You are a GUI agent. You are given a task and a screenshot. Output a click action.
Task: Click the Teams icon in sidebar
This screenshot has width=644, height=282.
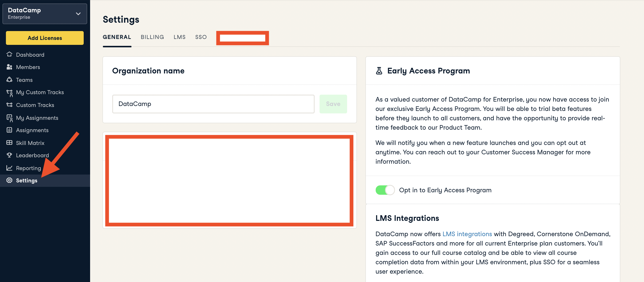[x=9, y=80]
